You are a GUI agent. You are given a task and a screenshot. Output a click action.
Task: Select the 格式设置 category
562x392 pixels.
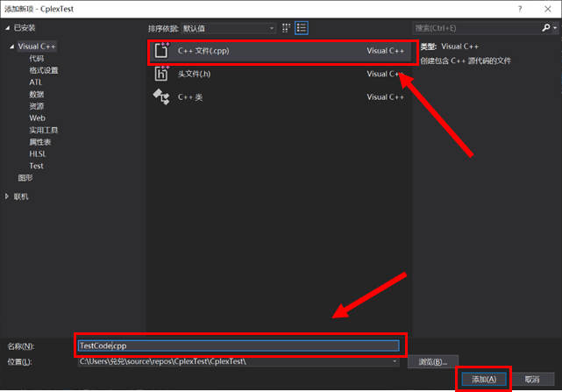coord(44,70)
